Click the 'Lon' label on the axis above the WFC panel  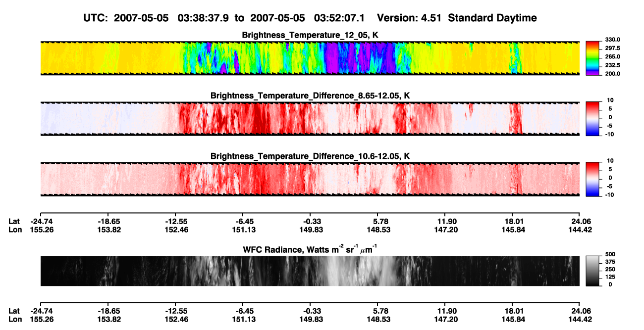pyautogui.click(x=15, y=230)
